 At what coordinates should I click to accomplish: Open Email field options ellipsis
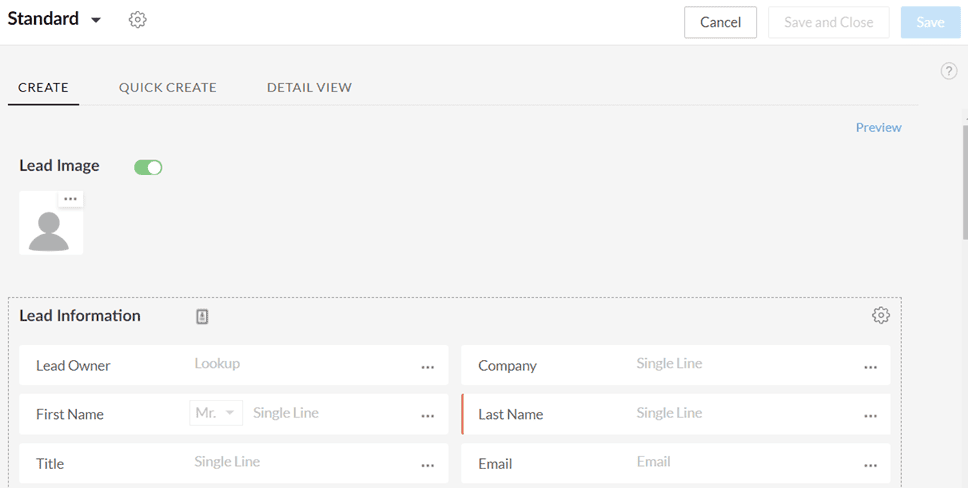point(870,465)
